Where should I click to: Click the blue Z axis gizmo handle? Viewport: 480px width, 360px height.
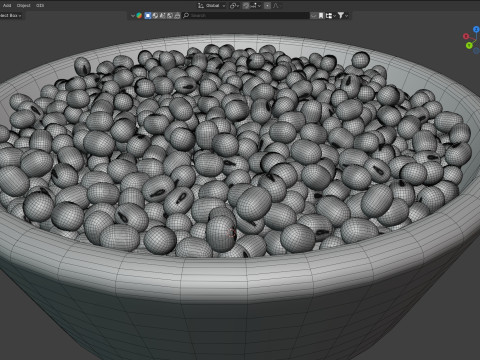476,29
